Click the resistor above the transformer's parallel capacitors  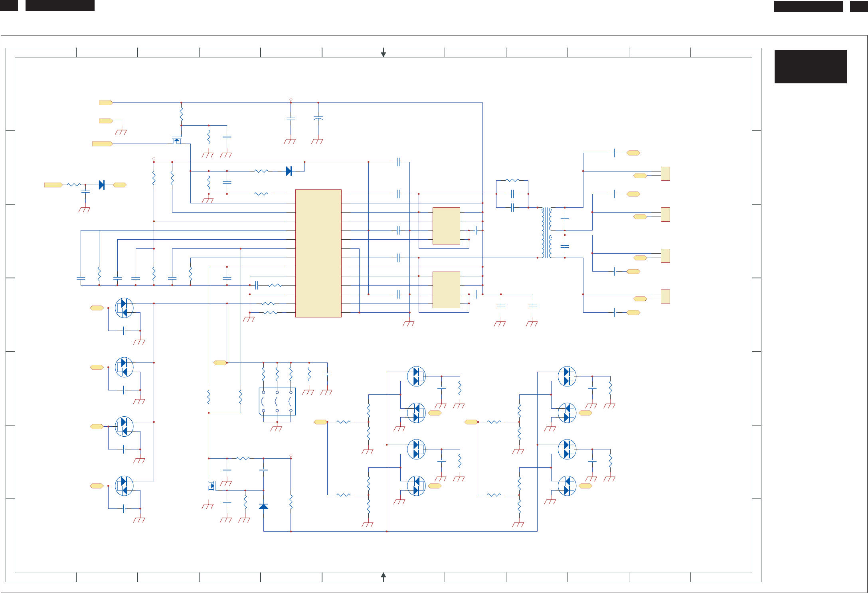click(x=512, y=180)
